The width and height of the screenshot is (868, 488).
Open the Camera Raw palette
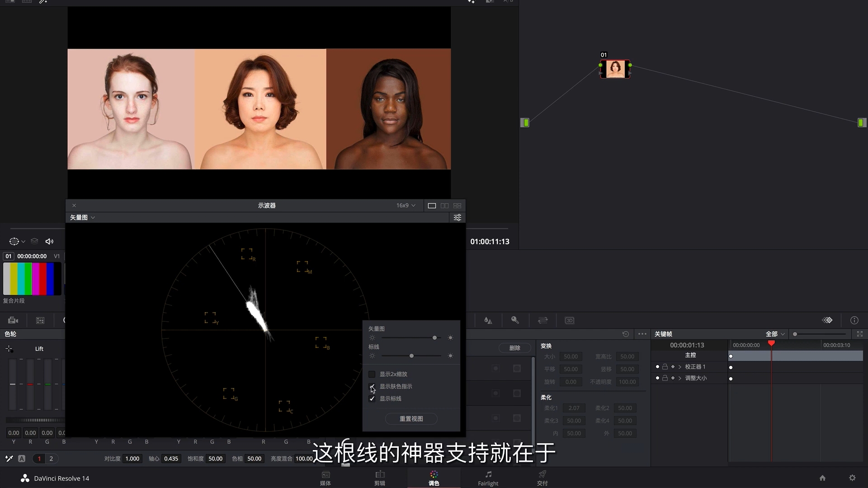click(x=13, y=320)
